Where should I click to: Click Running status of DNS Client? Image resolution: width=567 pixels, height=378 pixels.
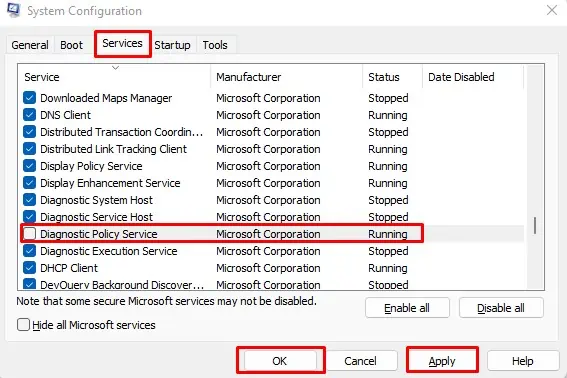coord(388,115)
